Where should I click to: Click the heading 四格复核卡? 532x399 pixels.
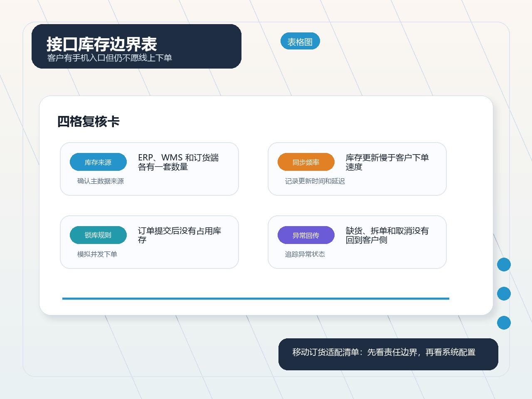pyautogui.click(x=89, y=121)
